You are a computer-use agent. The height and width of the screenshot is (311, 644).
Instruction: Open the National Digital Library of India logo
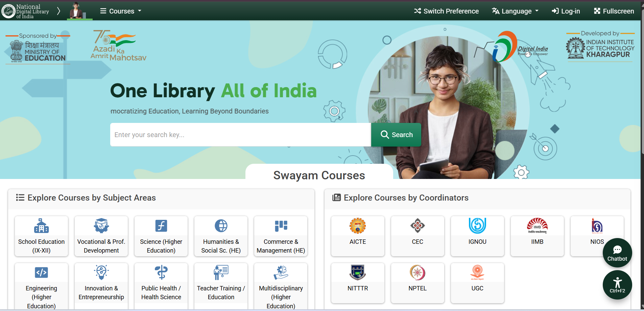(x=25, y=11)
